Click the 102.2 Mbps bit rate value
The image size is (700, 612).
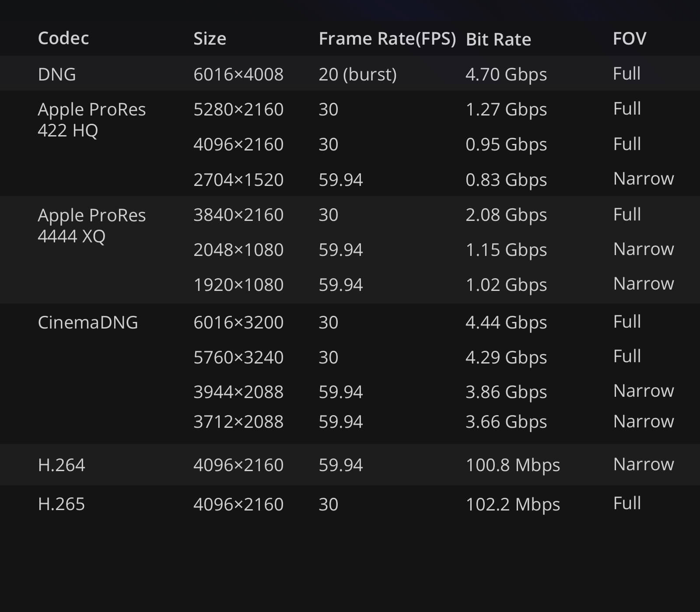pyautogui.click(x=513, y=505)
